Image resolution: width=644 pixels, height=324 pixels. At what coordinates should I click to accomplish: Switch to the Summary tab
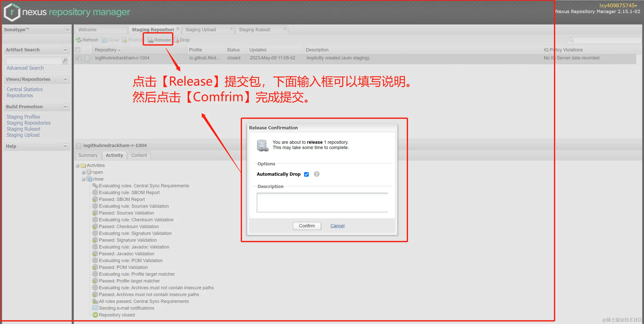pos(88,155)
